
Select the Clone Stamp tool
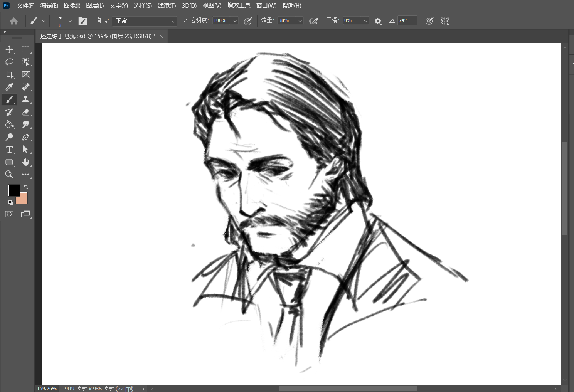25,99
